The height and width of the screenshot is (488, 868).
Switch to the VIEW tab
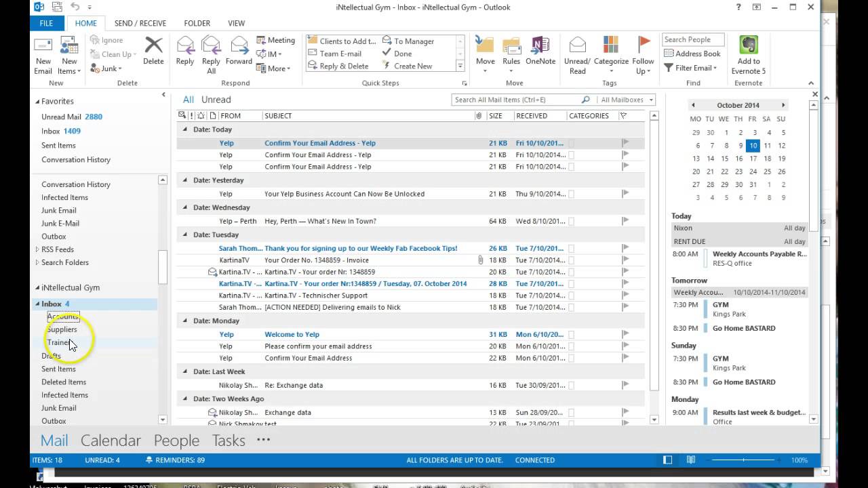pos(236,23)
